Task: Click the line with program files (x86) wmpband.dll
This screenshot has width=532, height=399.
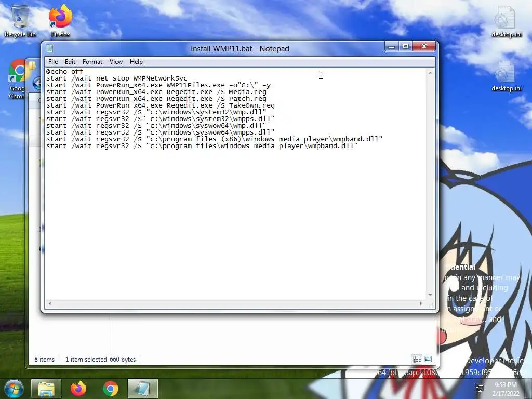Action: [x=215, y=139]
